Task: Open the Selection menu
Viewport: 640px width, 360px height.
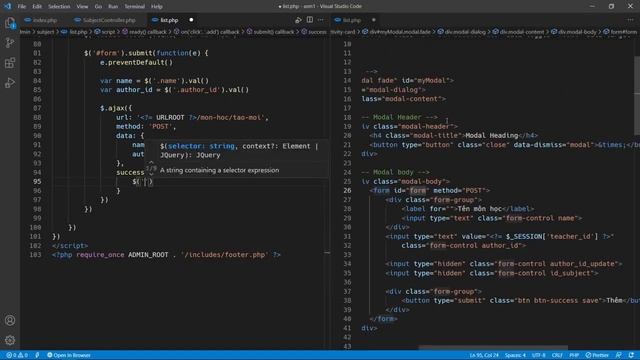Action: (x=59, y=7)
